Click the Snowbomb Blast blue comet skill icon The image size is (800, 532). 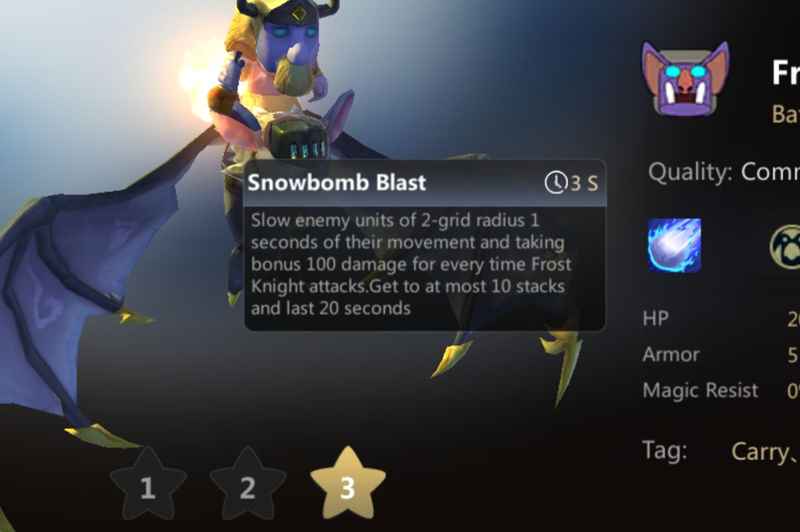coord(674,245)
